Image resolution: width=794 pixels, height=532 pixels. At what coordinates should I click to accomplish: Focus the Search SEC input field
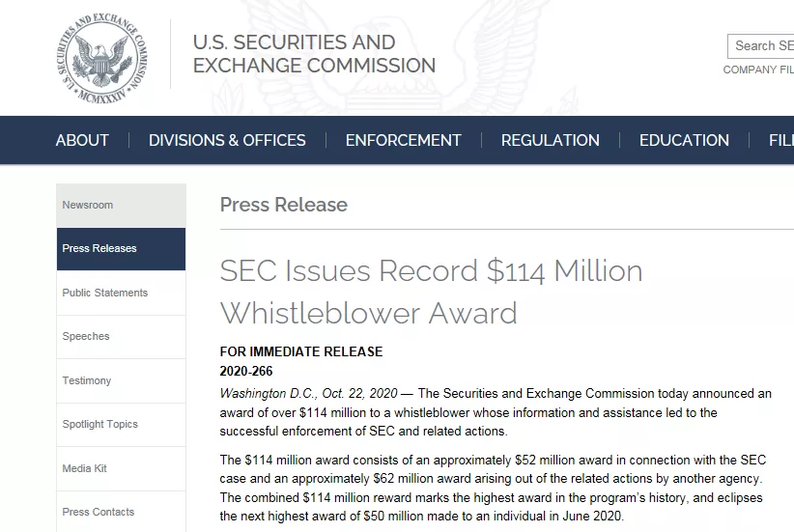click(763, 45)
